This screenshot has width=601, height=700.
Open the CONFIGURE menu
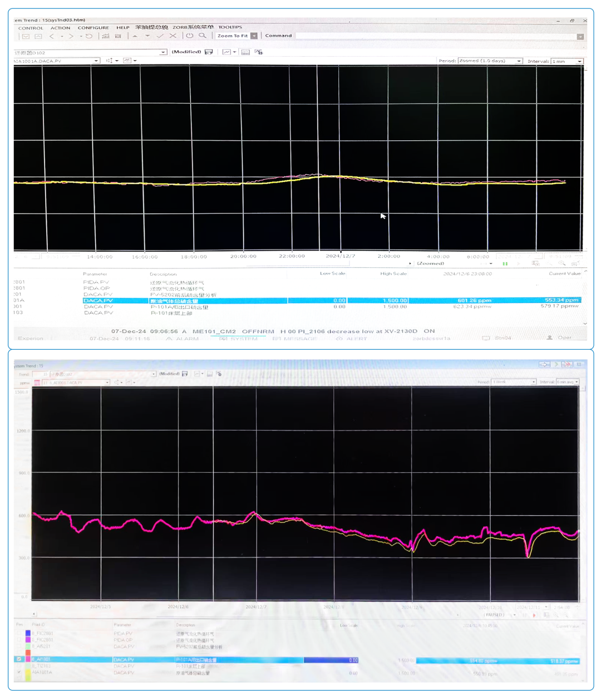pos(93,27)
